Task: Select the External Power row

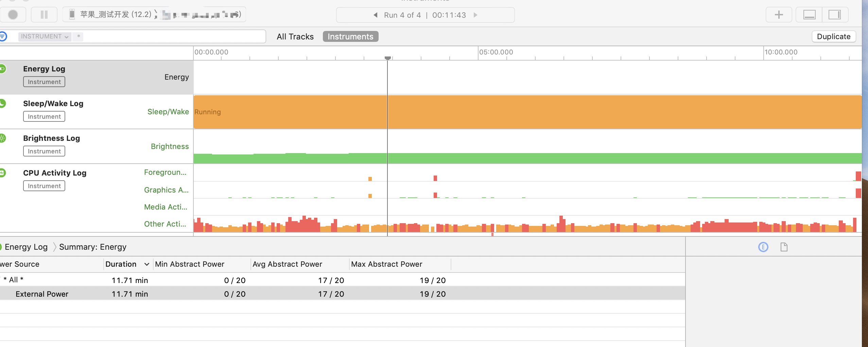Action: (x=342, y=294)
